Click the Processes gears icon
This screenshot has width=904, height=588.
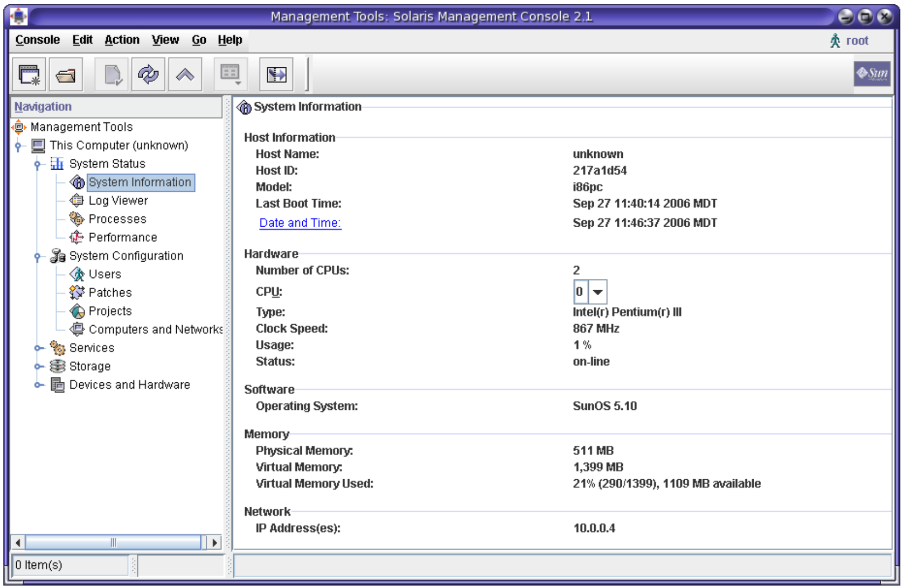point(77,219)
